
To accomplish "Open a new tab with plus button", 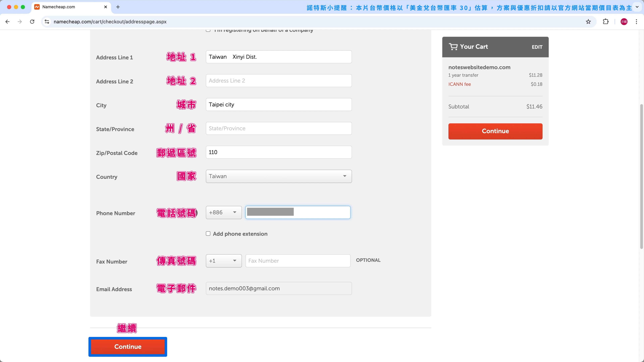I will click(x=118, y=7).
